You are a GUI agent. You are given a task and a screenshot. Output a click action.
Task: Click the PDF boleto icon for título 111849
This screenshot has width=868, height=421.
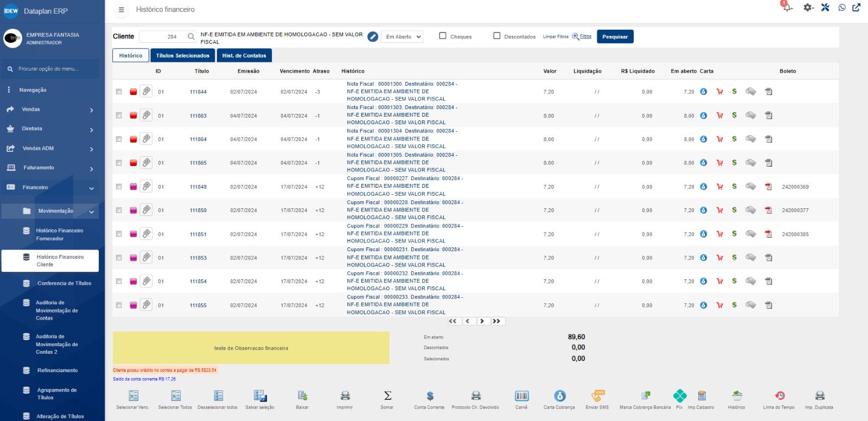[x=769, y=187]
